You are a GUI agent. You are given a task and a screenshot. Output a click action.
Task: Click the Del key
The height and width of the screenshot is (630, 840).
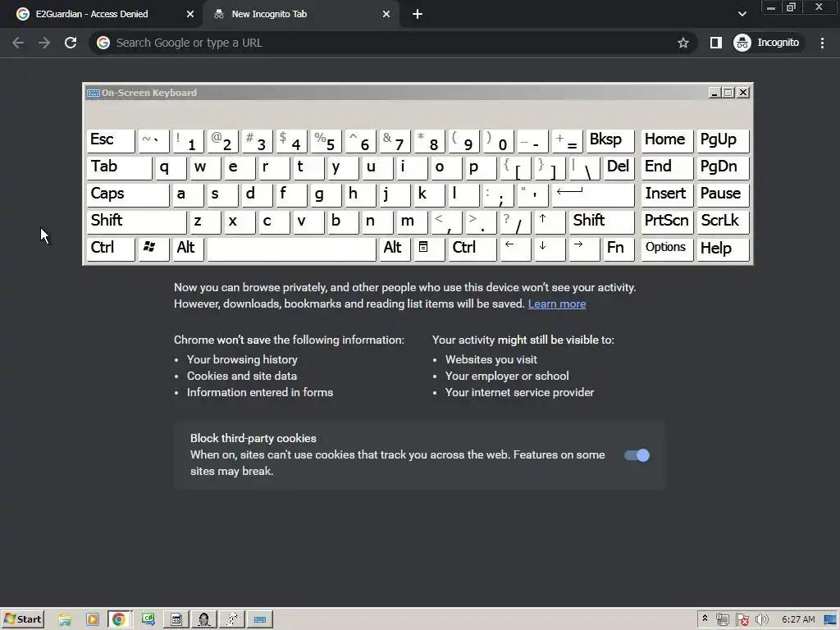(x=619, y=167)
